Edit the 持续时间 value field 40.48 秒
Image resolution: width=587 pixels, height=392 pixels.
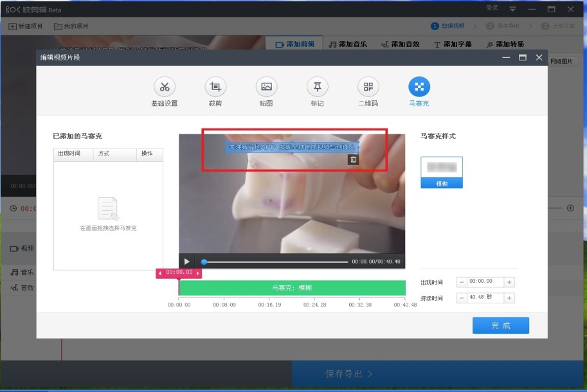pyautogui.click(x=485, y=298)
